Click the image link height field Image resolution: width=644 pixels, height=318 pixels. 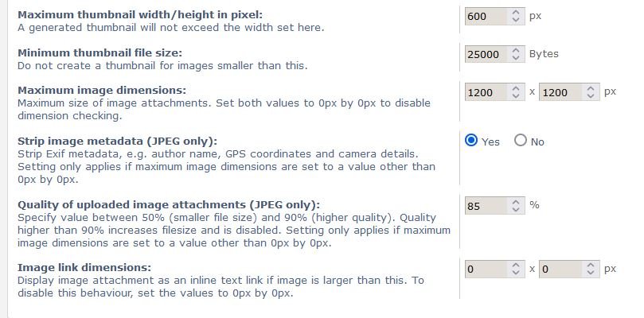click(559, 269)
